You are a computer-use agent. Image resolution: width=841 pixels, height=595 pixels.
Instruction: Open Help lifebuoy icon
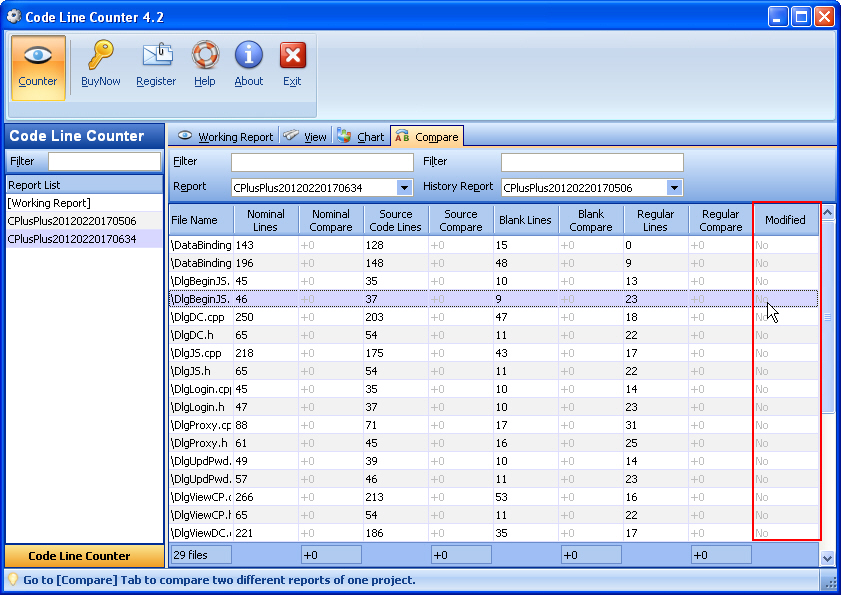pyautogui.click(x=205, y=57)
